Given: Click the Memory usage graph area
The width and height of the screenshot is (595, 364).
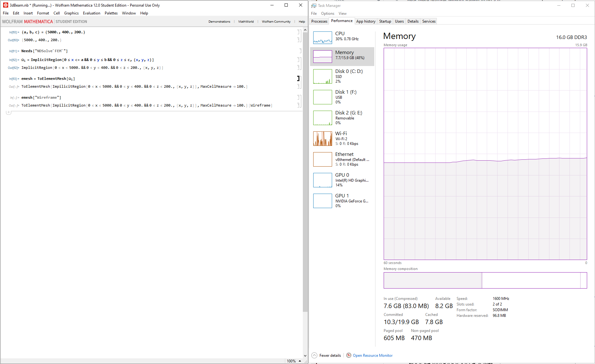Looking at the screenshot, I should coord(485,154).
